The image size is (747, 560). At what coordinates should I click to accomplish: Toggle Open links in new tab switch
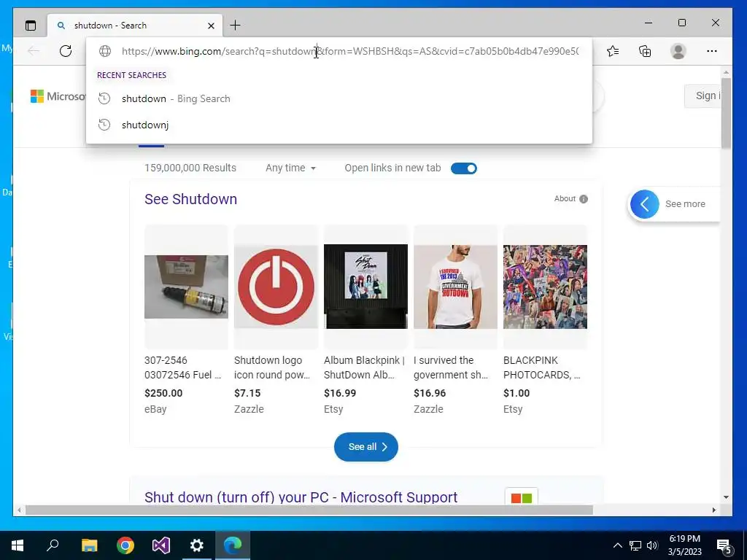463,168
